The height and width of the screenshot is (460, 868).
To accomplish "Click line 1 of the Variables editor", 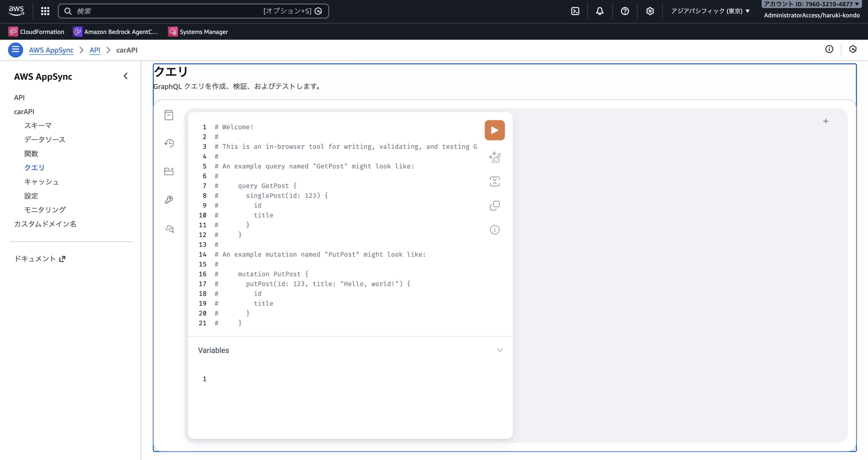I will point(350,379).
